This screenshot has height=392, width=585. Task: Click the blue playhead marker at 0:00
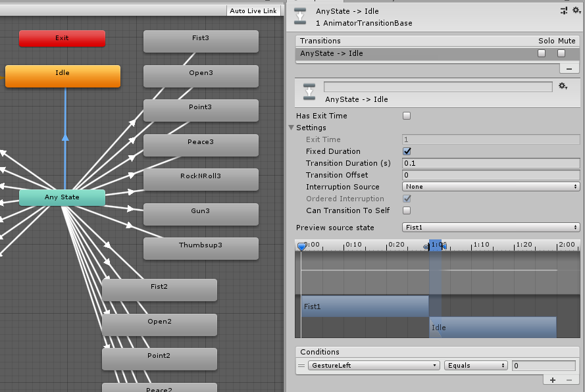click(301, 246)
